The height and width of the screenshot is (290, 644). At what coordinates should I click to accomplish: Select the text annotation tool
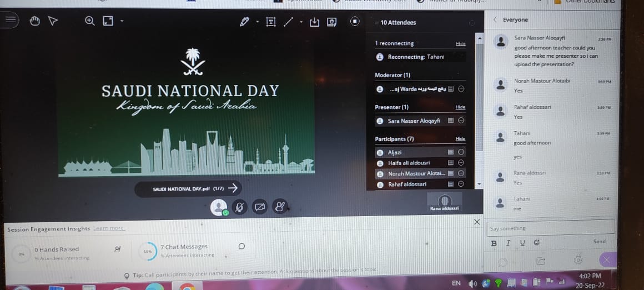(271, 22)
